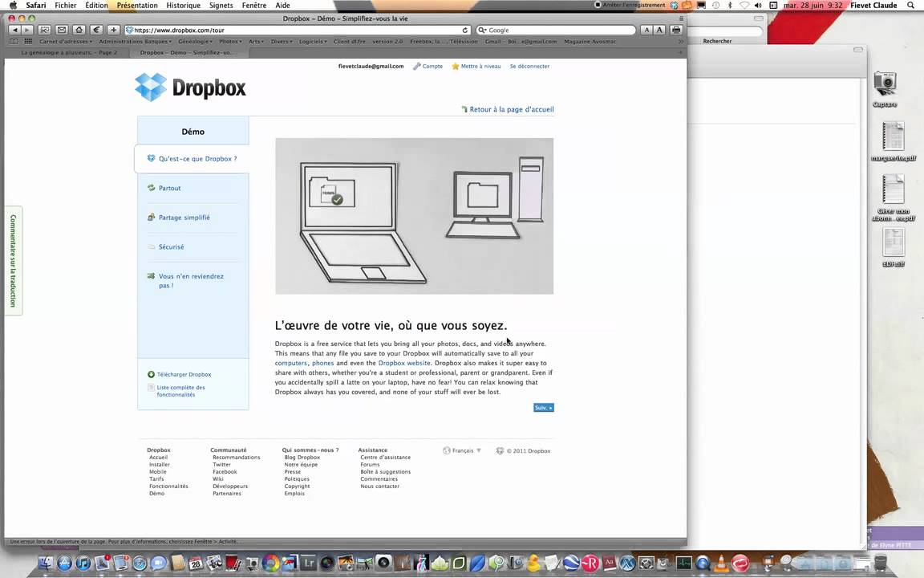924x578 pixels.
Task: Click the laptop demo illustration
Action: pos(414,216)
